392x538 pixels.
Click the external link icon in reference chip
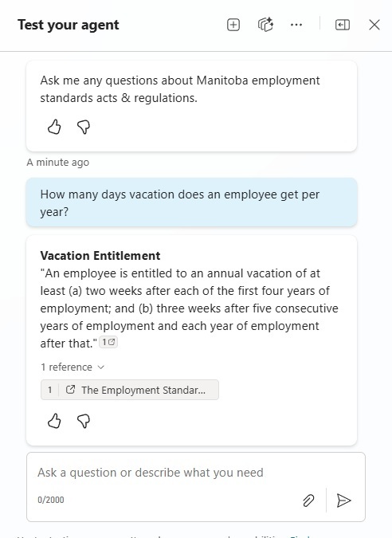[x=70, y=390]
